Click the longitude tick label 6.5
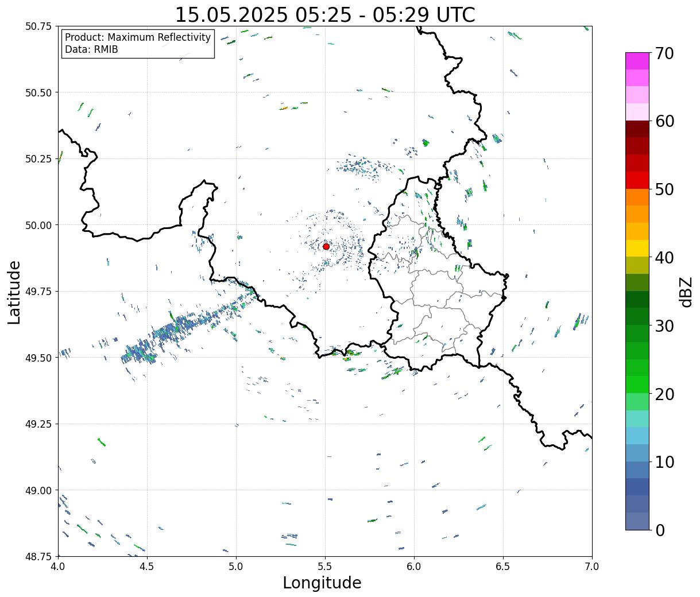The image size is (700, 597). coord(503,567)
